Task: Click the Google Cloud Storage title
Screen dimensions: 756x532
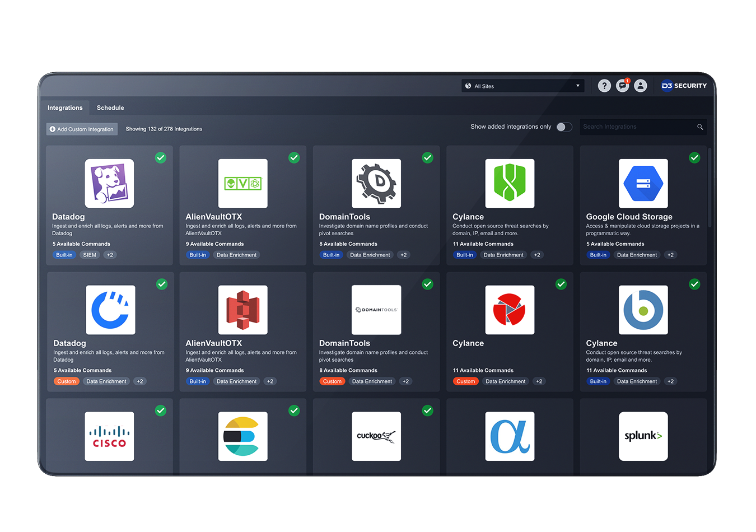Action: point(629,217)
